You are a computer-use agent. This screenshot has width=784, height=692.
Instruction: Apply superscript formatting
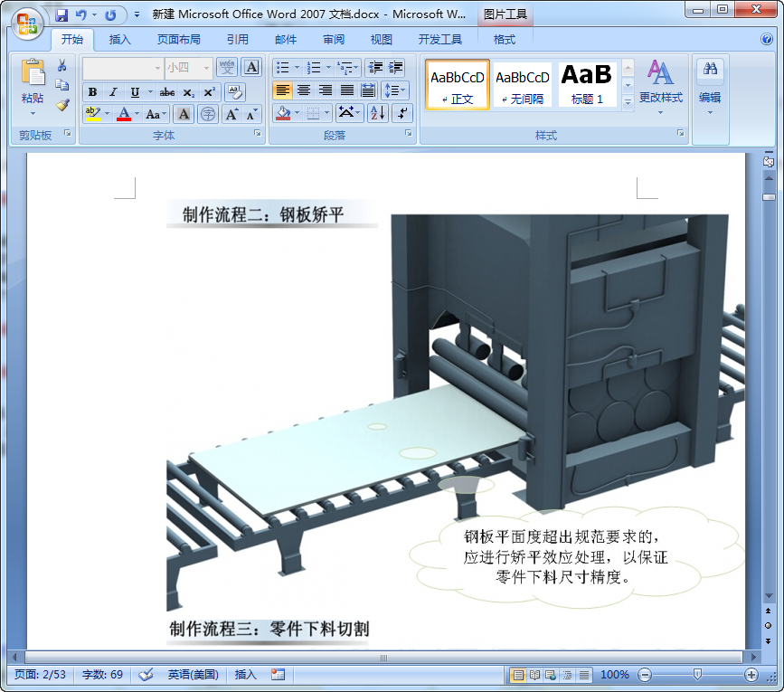(x=209, y=92)
